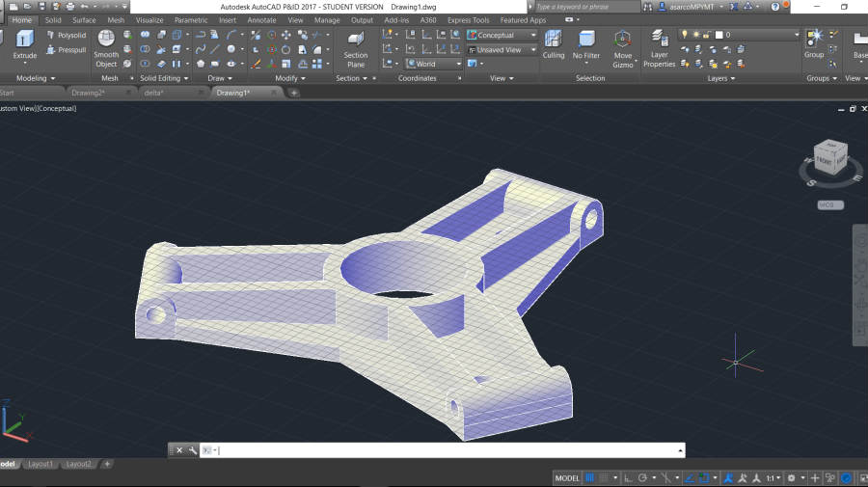Toggle MODEL space button in status bar
Viewport: 868px width, 487px height.
click(567, 477)
